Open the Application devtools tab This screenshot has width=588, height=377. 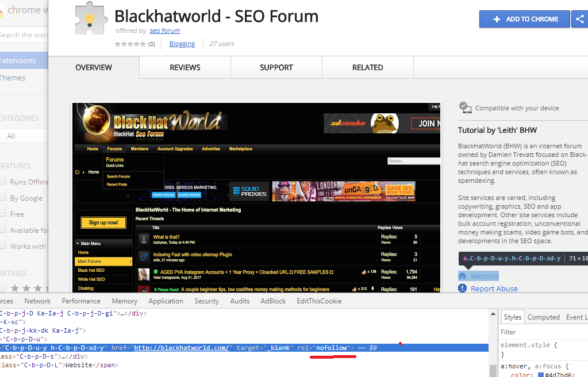[x=166, y=301]
